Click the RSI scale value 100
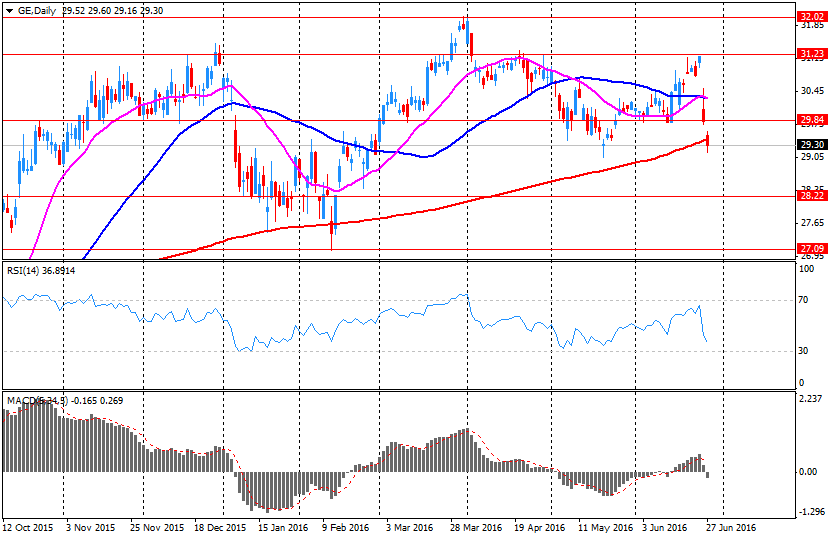 click(x=807, y=269)
